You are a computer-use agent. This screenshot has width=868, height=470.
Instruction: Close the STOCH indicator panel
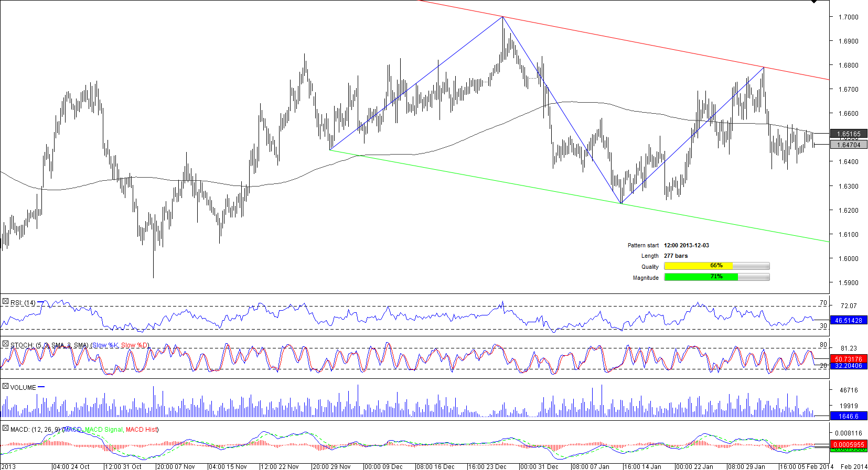5,344
